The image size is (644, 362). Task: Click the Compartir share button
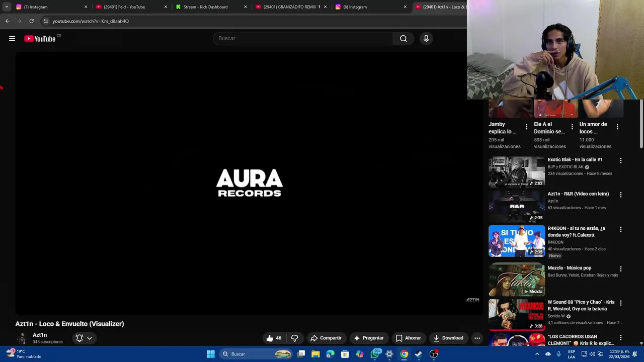pyautogui.click(x=326, y=338)
